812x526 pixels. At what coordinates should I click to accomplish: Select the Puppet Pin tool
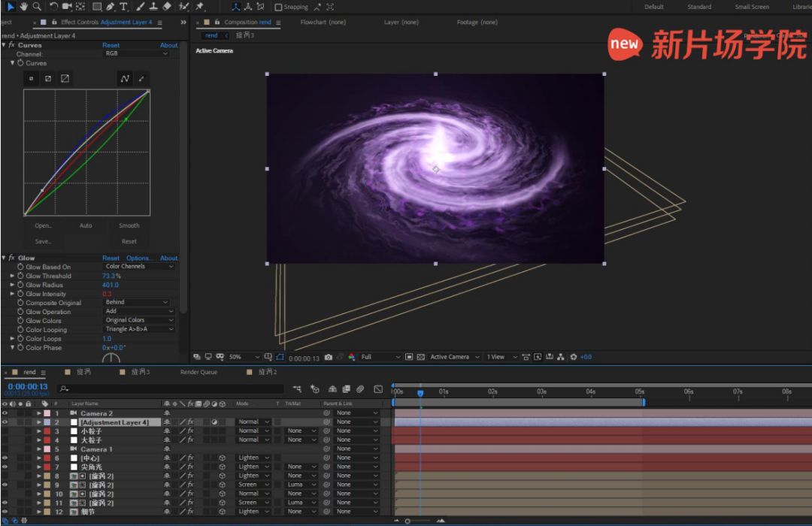click(200, 7)
